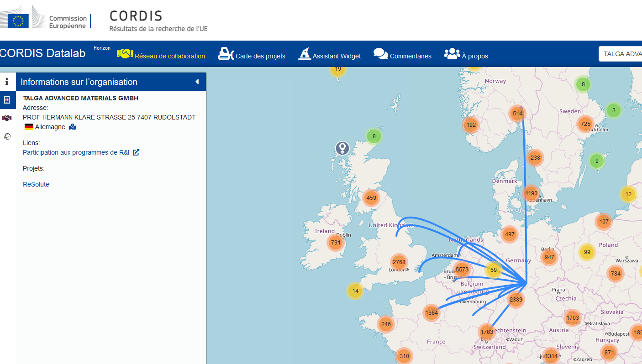Screen dimensions: 642x364
Task: Expand the 2768 cluster near London
Action: coord(399,262)
